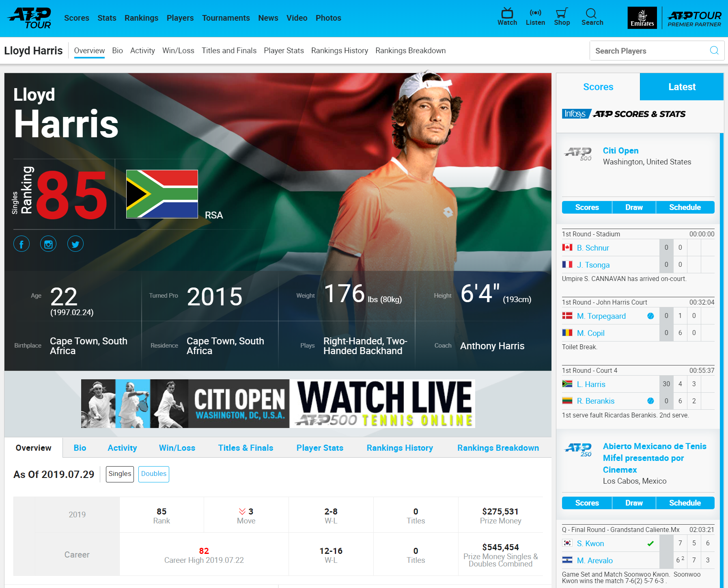Open the Win/Loss tab below banner

[x=177, y=447]
